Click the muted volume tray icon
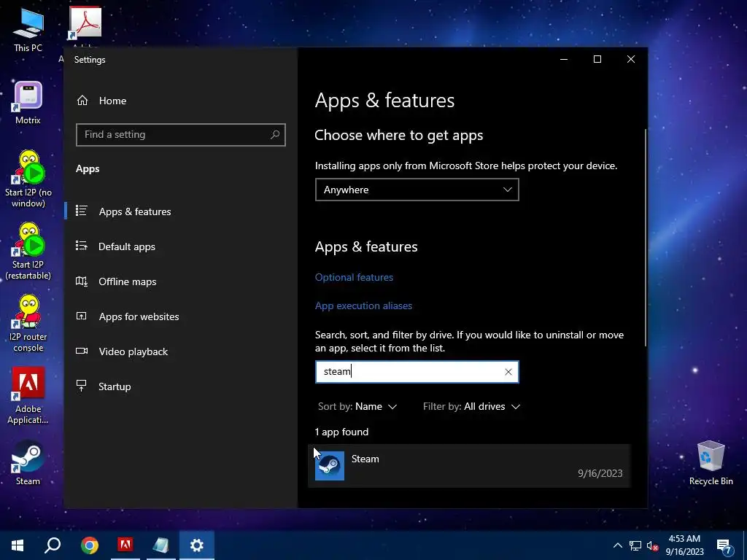The height and width of the screenshot is (560, 747). tap(652, 545)
